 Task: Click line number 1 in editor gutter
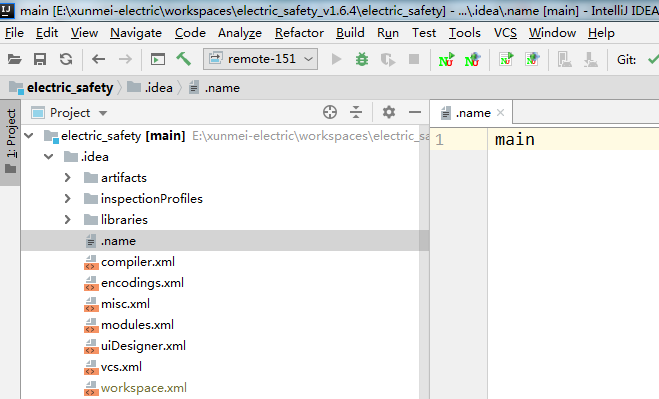point(439,140)
